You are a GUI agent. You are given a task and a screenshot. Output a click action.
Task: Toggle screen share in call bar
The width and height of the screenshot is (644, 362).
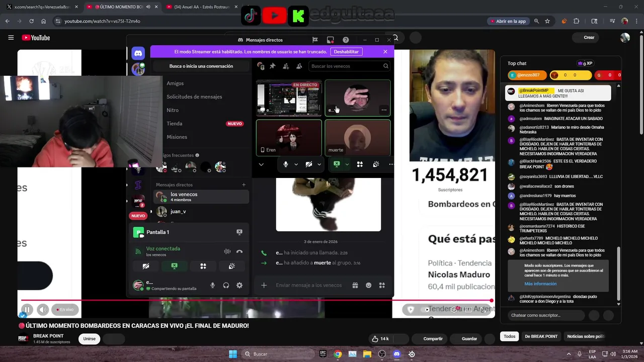tap(337, 164)
